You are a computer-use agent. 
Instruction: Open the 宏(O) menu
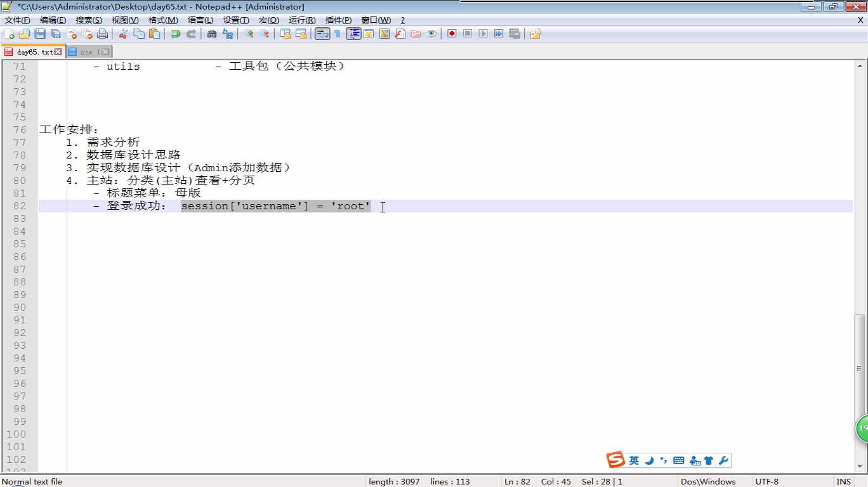point(268,20)
